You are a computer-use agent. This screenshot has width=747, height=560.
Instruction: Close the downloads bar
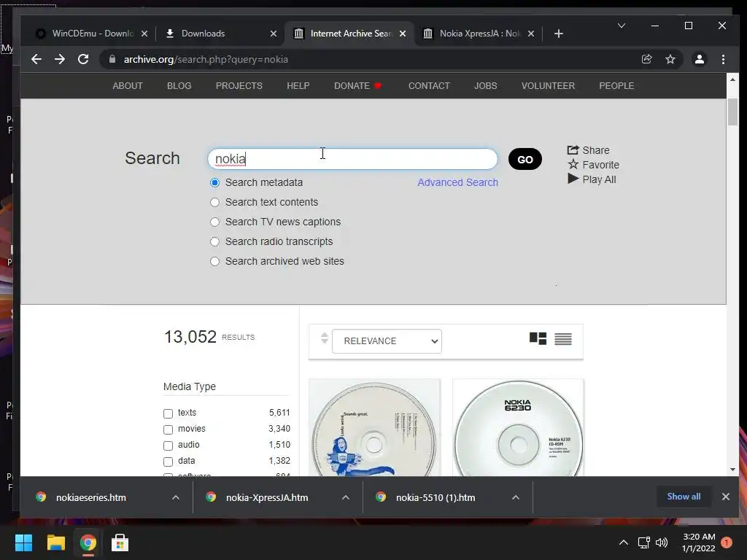(x=726, y=497)
